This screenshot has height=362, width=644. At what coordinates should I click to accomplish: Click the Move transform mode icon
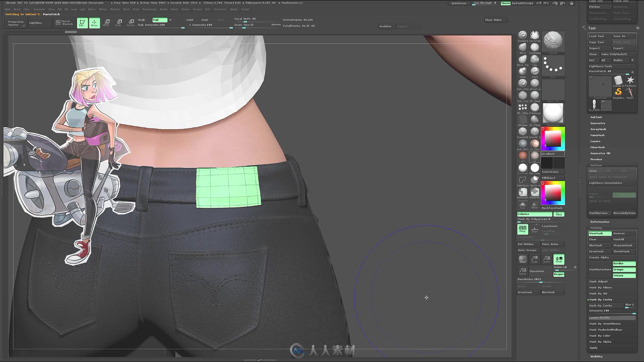106,23
